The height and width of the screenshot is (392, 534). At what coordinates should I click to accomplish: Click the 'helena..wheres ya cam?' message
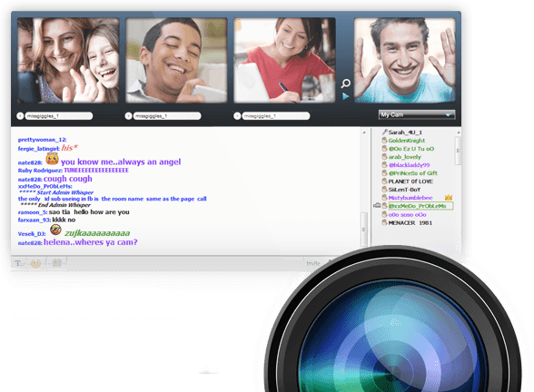pyautogui.click(x=91, y=242)
